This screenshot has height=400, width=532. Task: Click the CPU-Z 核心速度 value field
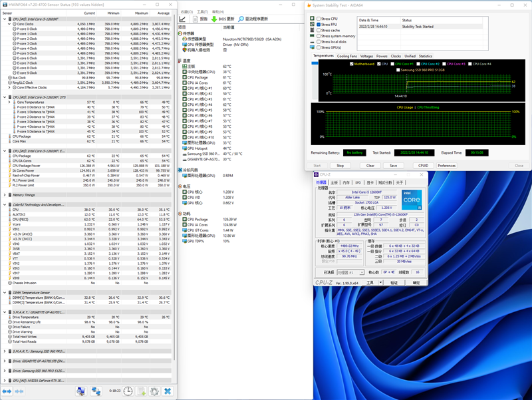(x=349, y=246)
